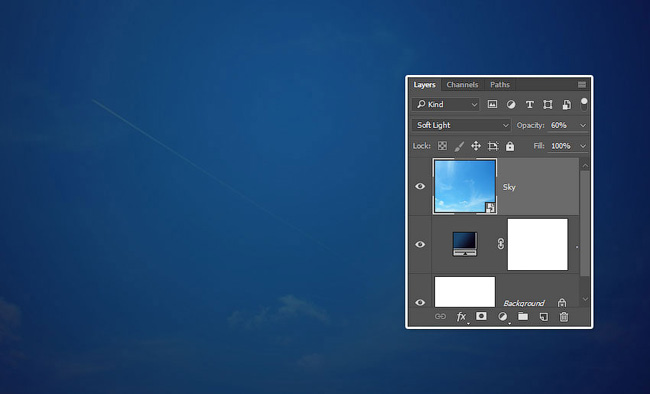Image resolution: width=650 pixels, height=394 pixels.
Task: Click the Opacity label
Action: [x=531, y=125]
